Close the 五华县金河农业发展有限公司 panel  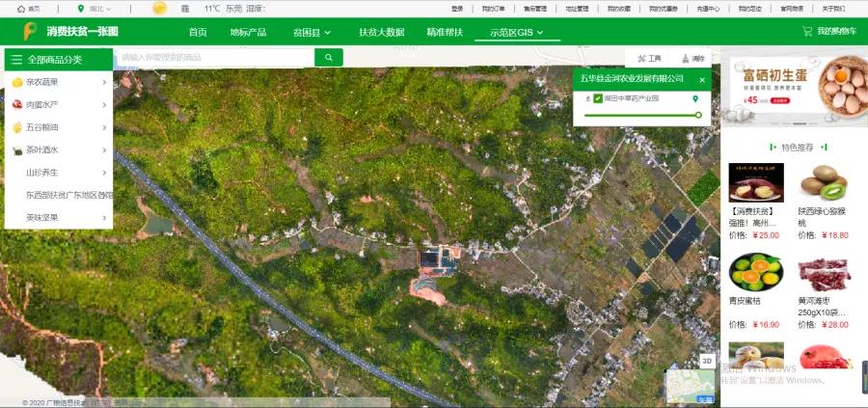(x=702, y=79)
